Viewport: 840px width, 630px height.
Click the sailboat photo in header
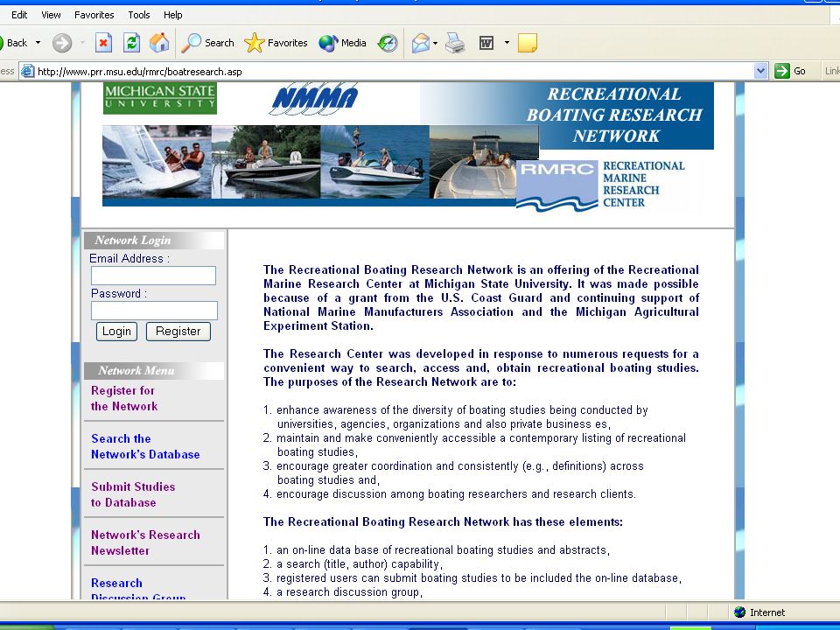157,163
